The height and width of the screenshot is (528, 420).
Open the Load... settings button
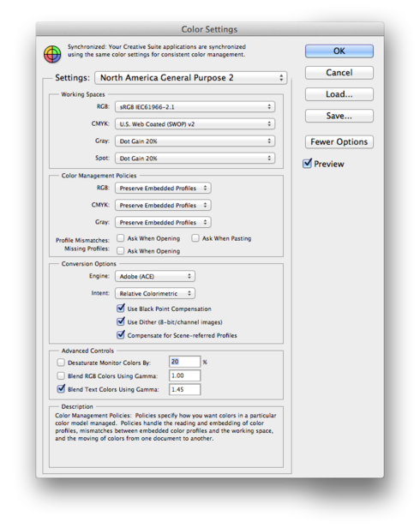(x=339, y=94)
